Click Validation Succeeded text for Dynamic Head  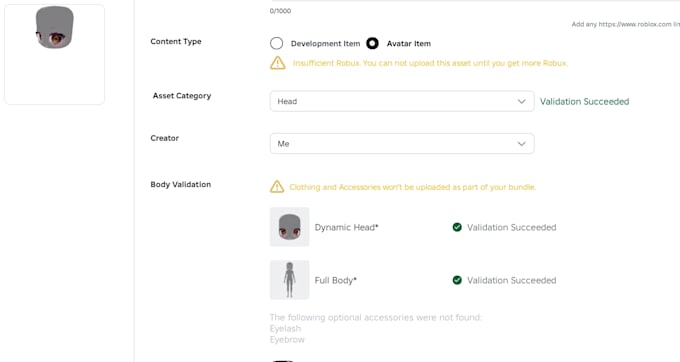511,228
